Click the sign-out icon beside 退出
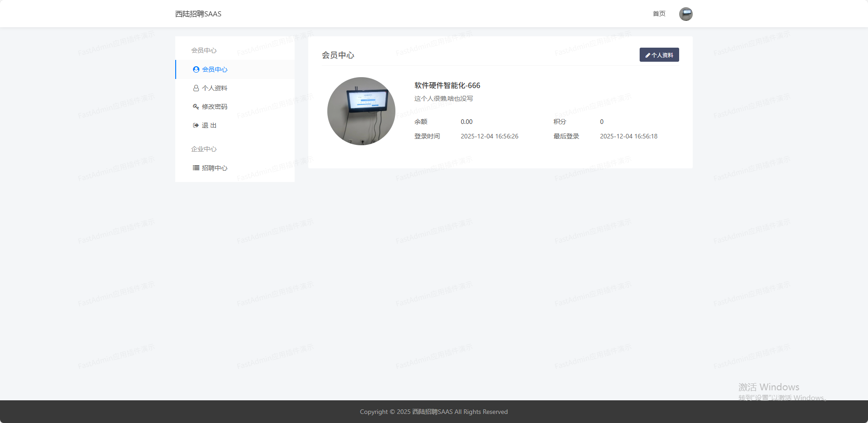 pos(196,125)
